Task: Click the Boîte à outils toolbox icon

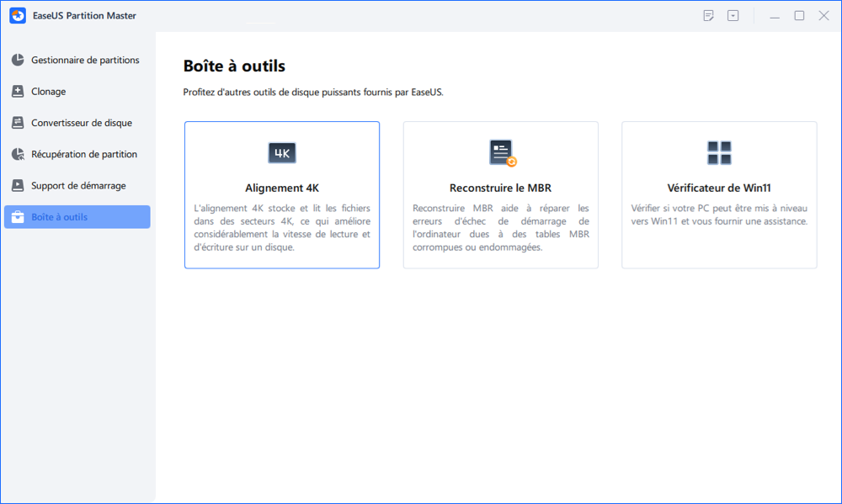Action: (18, 217)
